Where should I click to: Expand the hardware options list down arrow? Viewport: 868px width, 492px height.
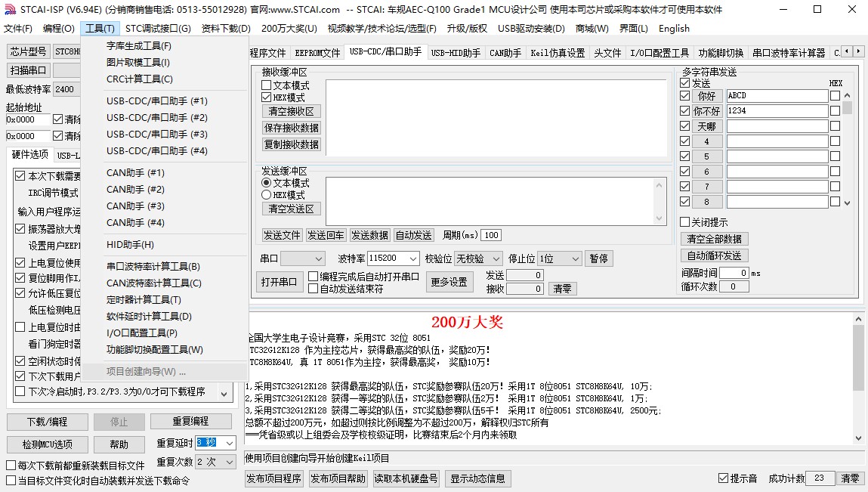pyautogui.click(x=224, y=394)
